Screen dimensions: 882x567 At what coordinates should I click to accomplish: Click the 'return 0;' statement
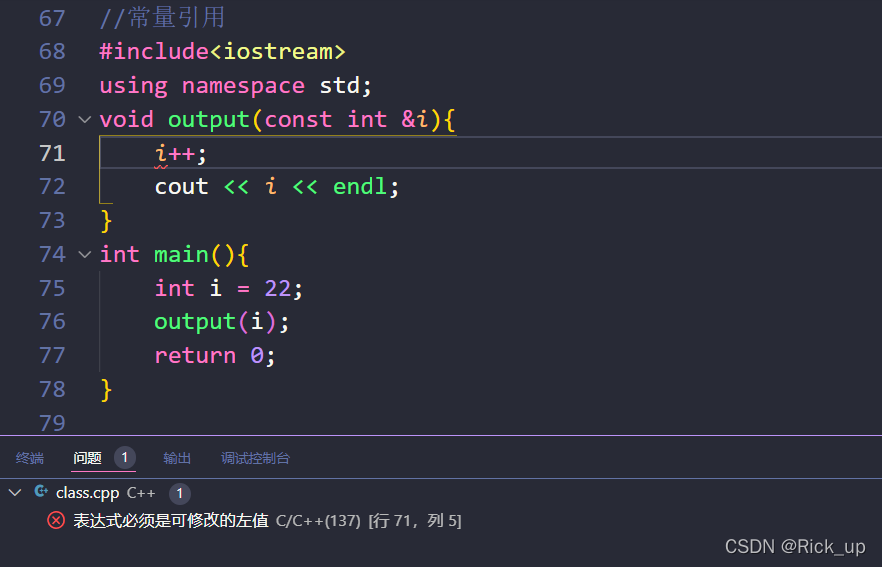pyautogui.click(x=215, y=356)
